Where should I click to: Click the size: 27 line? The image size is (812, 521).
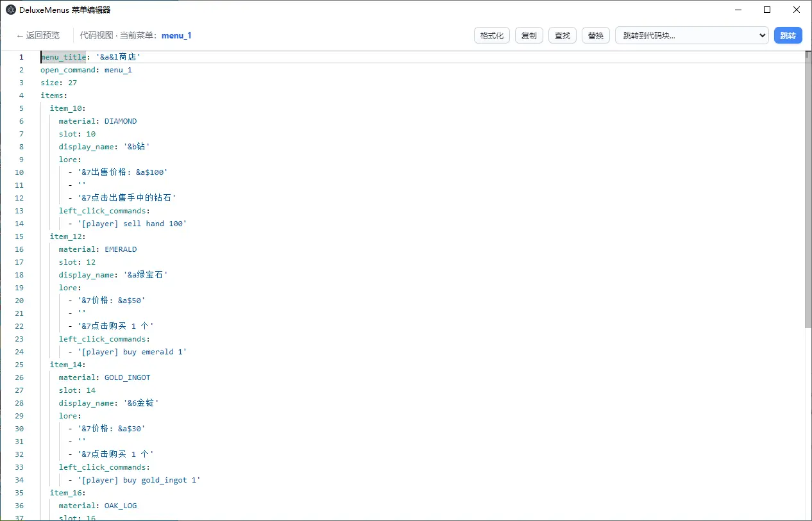[x=59, y=83]
